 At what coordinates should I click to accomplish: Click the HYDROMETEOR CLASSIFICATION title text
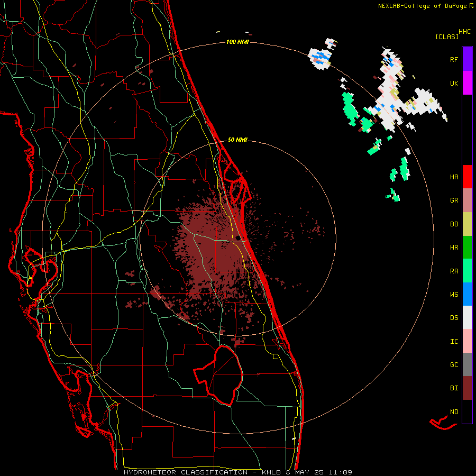pyautogui.click(x=186, y=472)
